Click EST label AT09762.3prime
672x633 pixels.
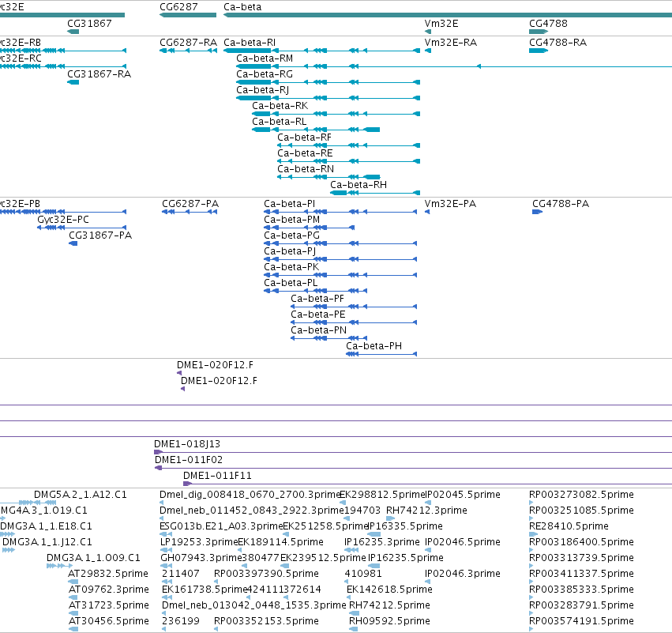(109, 590)
